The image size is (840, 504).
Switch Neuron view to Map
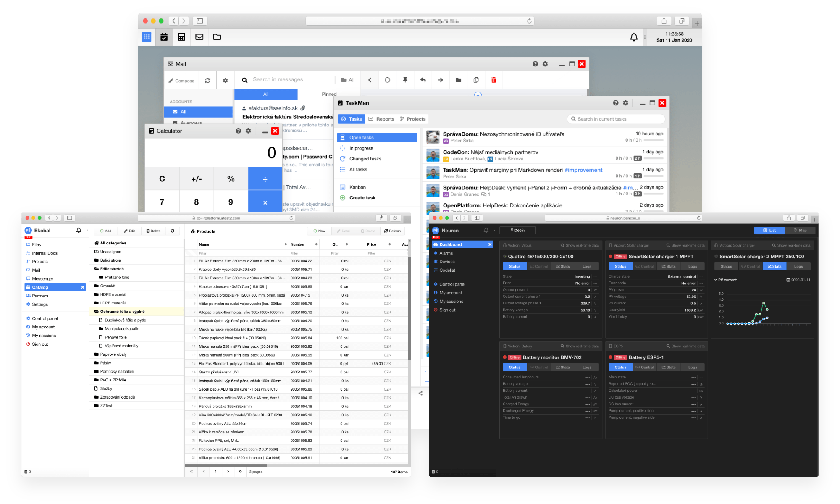(800, 230)
